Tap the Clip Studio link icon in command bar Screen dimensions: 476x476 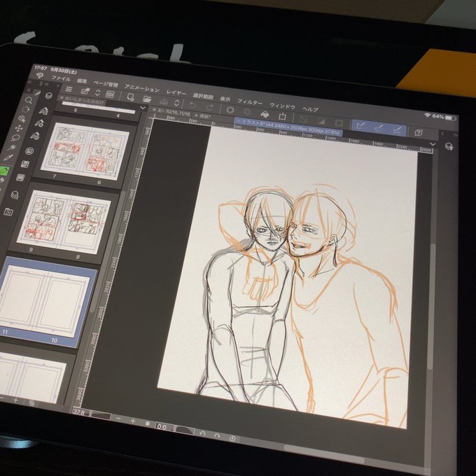(110, 94)
